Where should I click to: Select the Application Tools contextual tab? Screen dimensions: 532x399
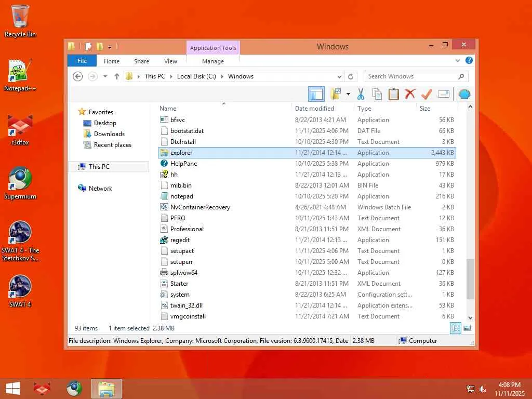pos(213,48)
